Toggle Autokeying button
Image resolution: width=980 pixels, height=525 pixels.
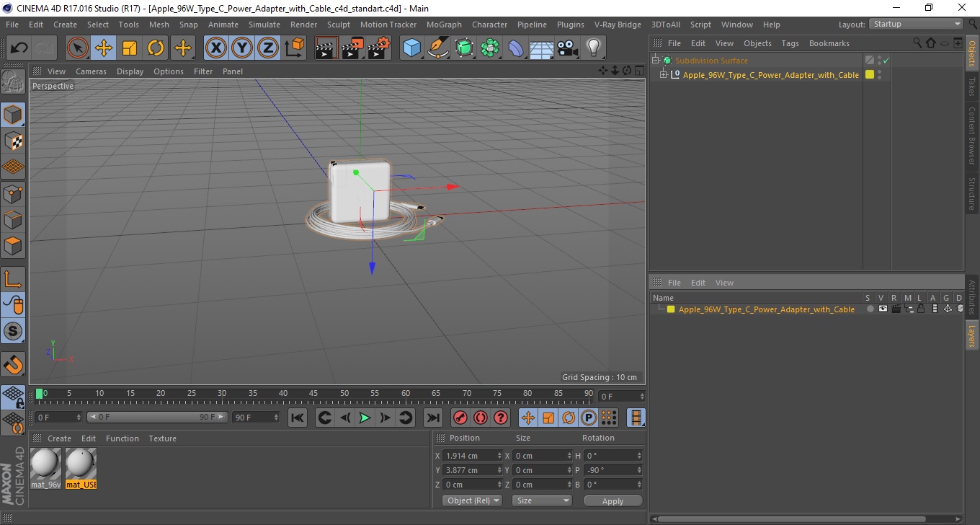(480, 418)
